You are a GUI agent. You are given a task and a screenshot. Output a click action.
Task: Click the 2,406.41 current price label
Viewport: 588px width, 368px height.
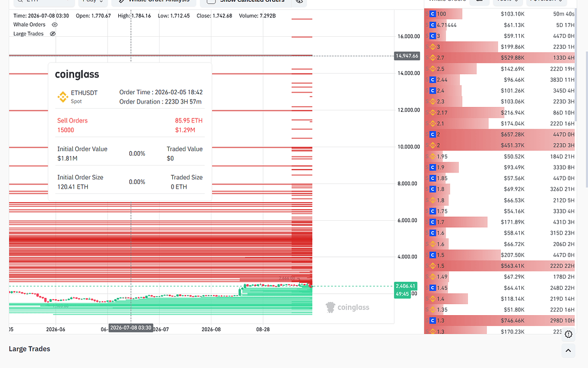tap(405, 286)
